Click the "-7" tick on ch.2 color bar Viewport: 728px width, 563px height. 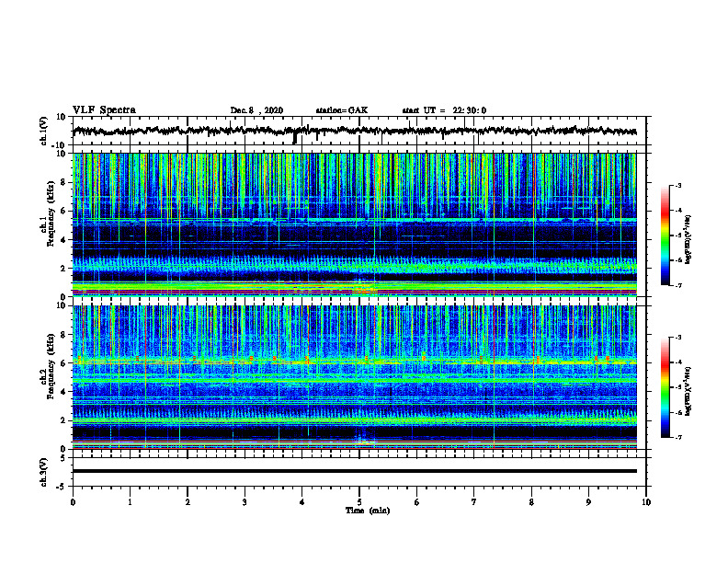point(678,437)
